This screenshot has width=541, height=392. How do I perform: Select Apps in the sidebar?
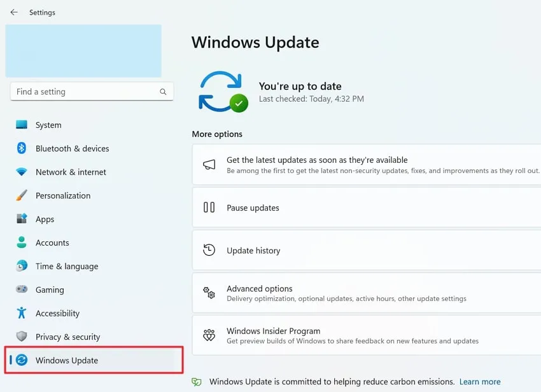(93, 219)
